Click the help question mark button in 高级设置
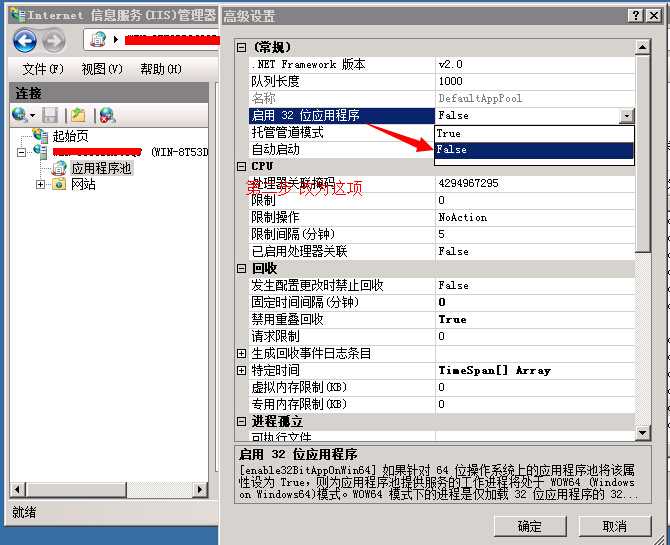 [x=635, y=15]
